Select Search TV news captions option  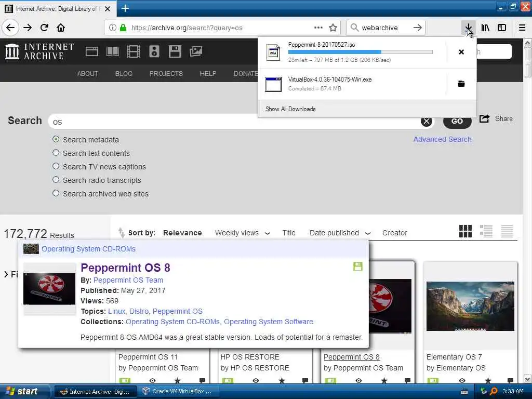click(x=56, y=166)
